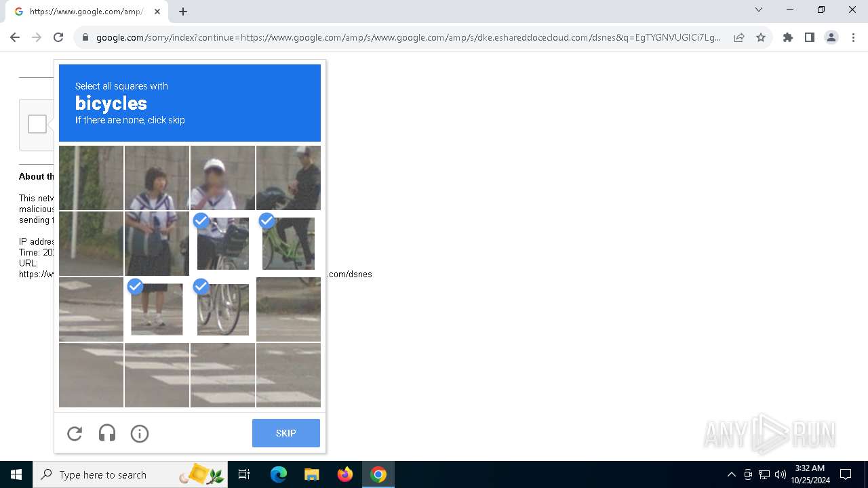This screenshot has width=868, height=488.
Task: Go back using the browser back arrow
Action: point(15,37)
